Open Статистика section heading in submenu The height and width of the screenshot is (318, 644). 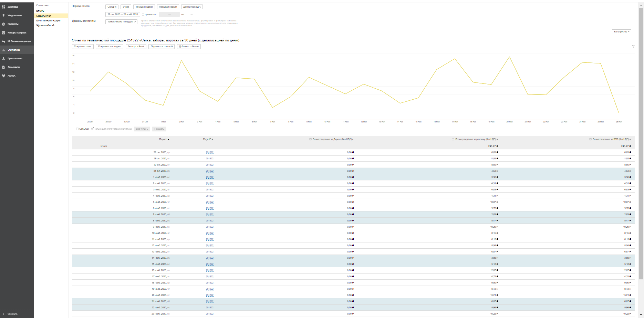click(42, 6)
